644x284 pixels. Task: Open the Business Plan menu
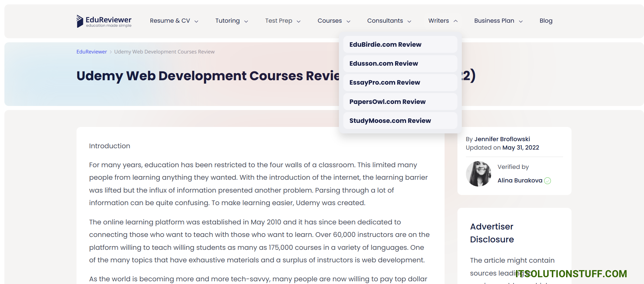coord(494,21)
